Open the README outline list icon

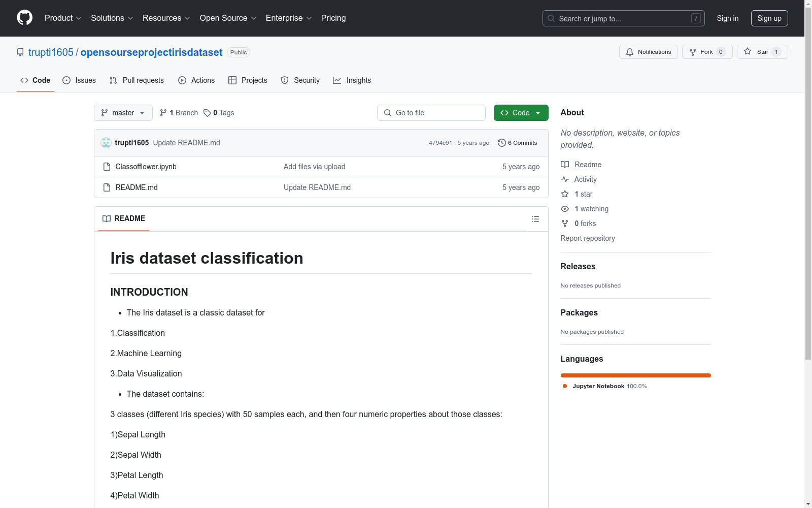[x=535, y=219]
